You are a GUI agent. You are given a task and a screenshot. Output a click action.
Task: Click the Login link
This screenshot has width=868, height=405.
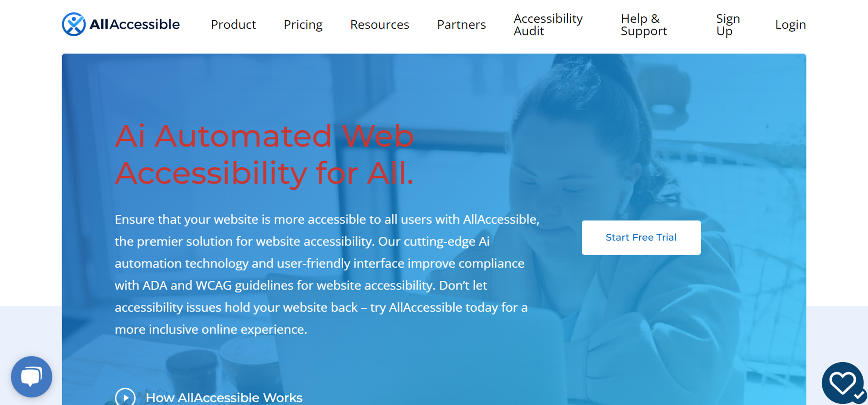point(790,25)
